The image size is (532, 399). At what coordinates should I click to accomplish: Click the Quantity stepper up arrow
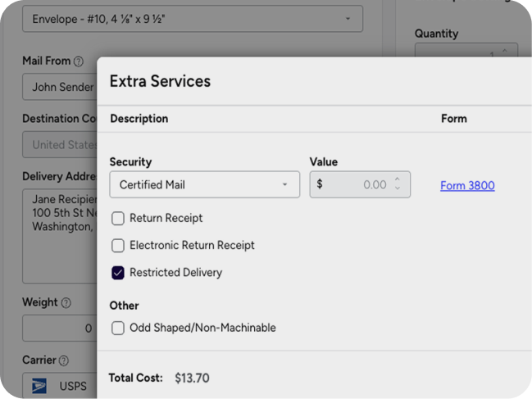pyautogui.click(x=504, y=51)
